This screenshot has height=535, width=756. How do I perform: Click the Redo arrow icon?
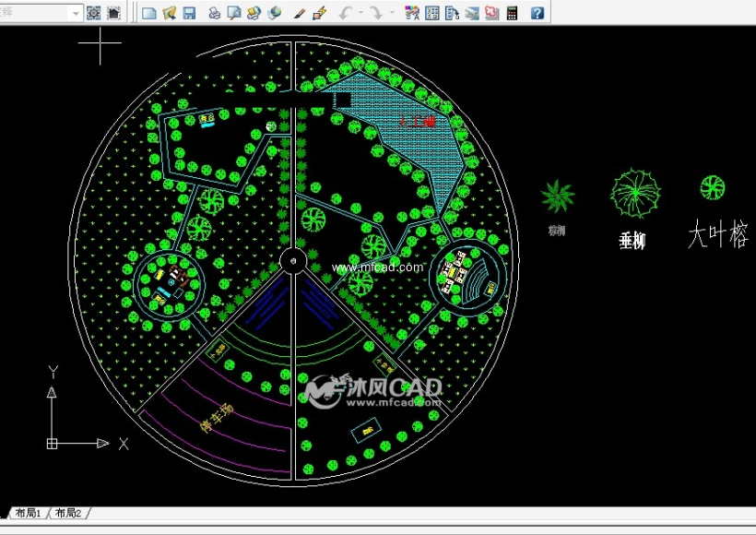tap(375, 13)
